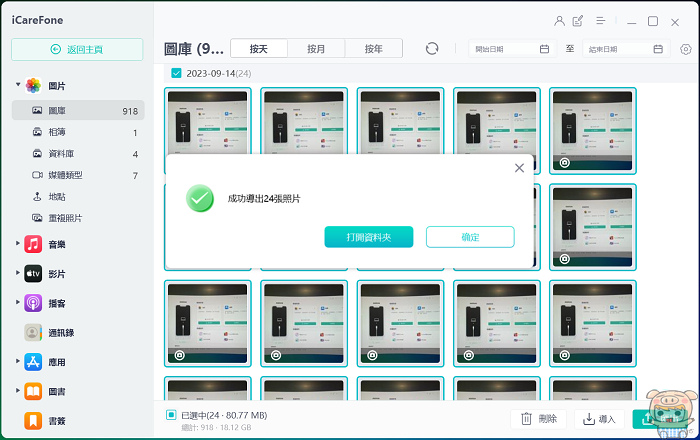This screenshot has height=440, width=700.
Task: Expand the 播客 section arrow
Action: [x=18, y=302]
